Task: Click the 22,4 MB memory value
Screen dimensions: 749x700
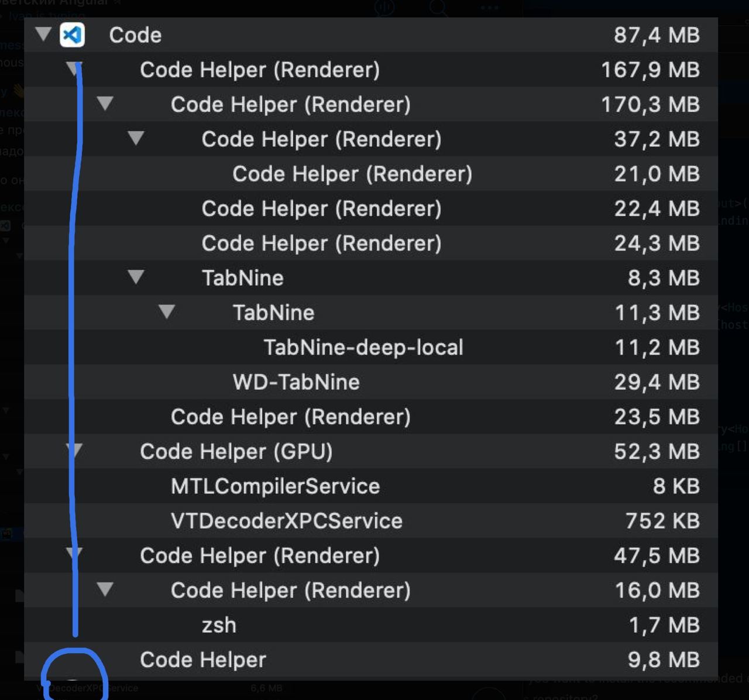Action: (x=657, y=209)
